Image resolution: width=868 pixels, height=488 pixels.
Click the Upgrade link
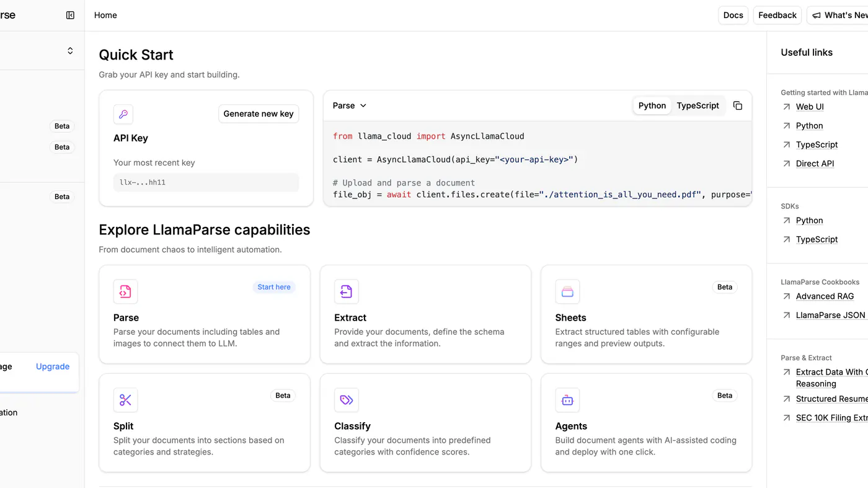point(53,366)
